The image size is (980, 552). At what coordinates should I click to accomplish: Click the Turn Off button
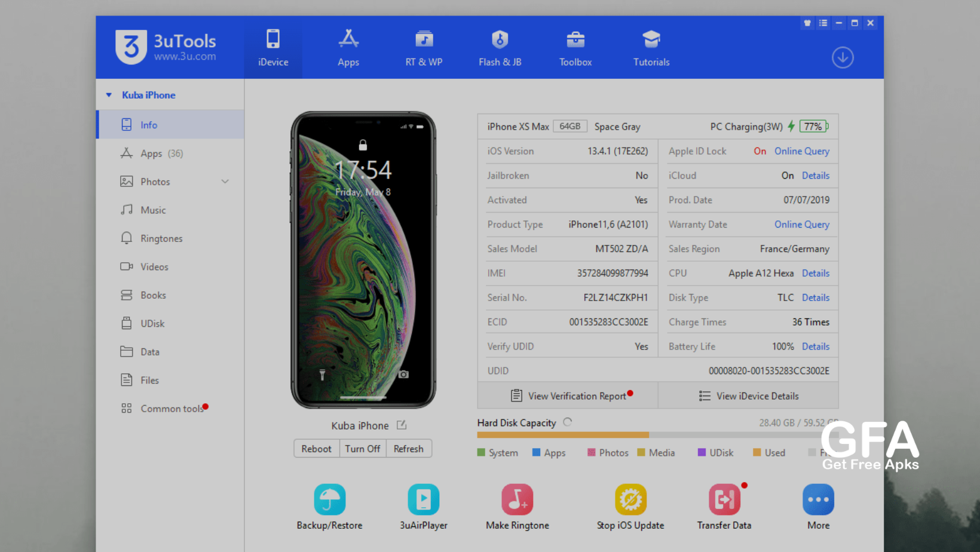[x=362, y=449]
